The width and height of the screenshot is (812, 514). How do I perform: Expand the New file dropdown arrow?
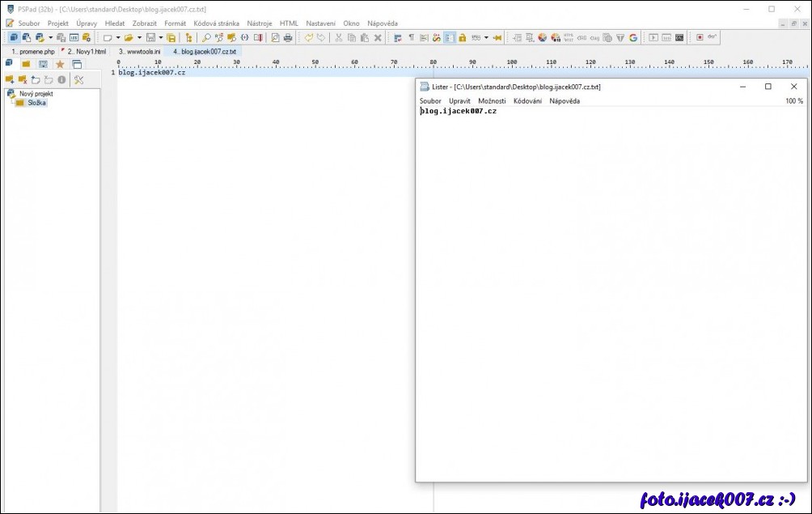click(x=117, y=38)
